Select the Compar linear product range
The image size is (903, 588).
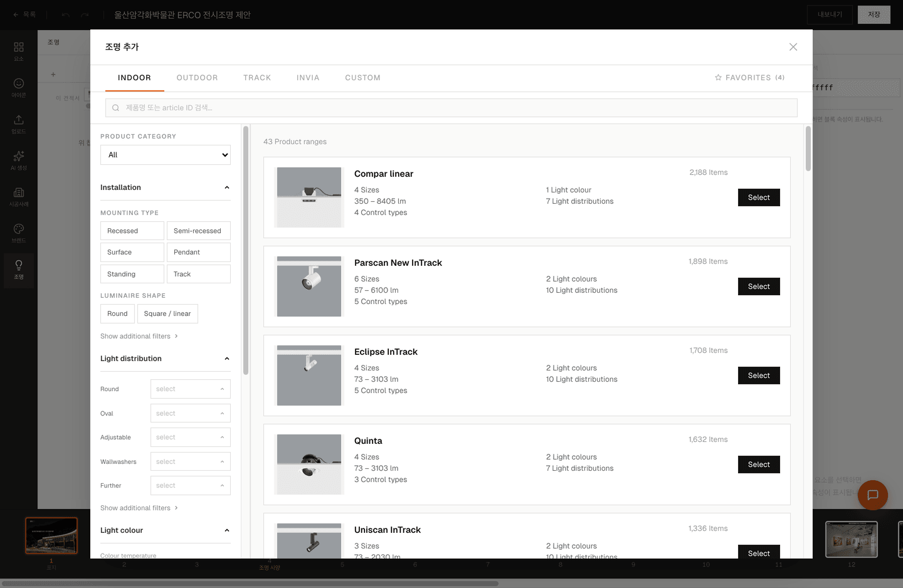(x=759, y=197)
